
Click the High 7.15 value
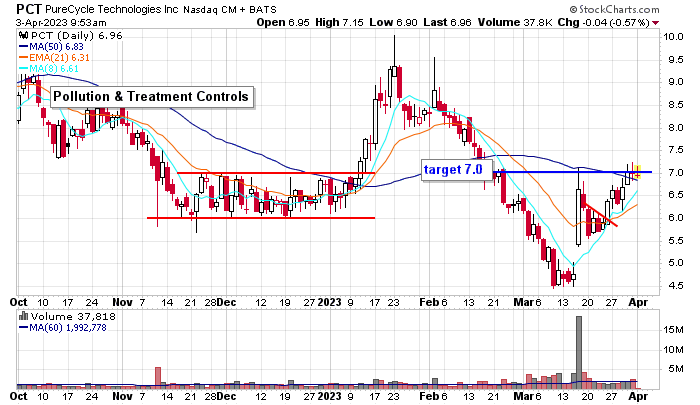click(339, 22)
